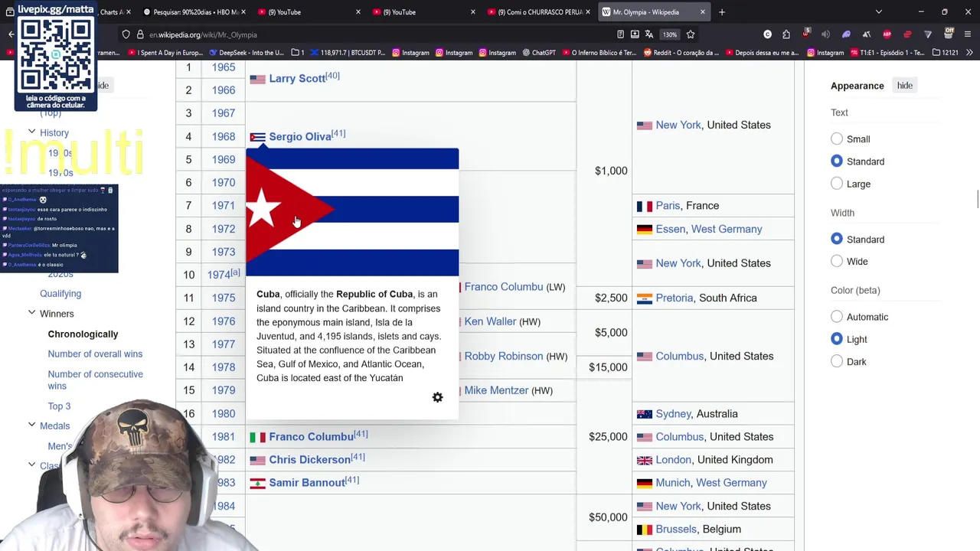980x551 pixels.
Task: Open Essen venue link
Action: coord(671,230)
